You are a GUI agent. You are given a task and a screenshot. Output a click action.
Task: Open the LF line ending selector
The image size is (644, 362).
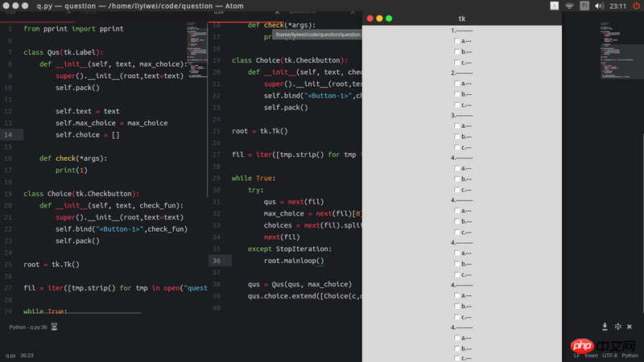point(576,355)
